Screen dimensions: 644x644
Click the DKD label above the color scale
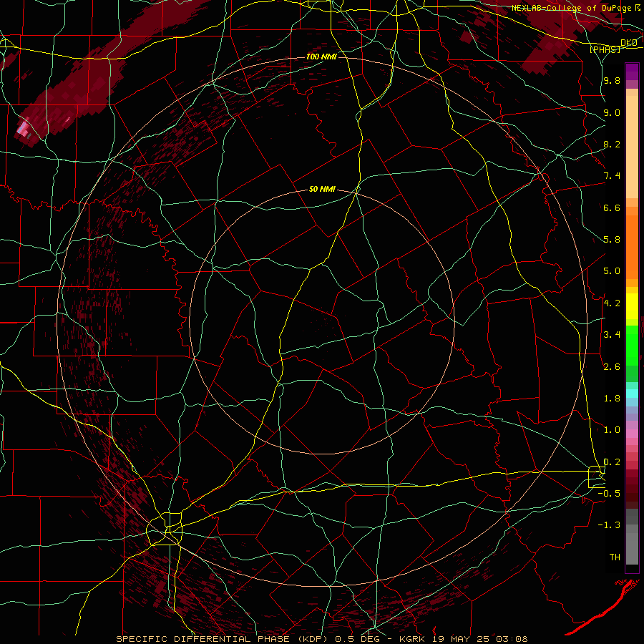click(x=628, y=42)
